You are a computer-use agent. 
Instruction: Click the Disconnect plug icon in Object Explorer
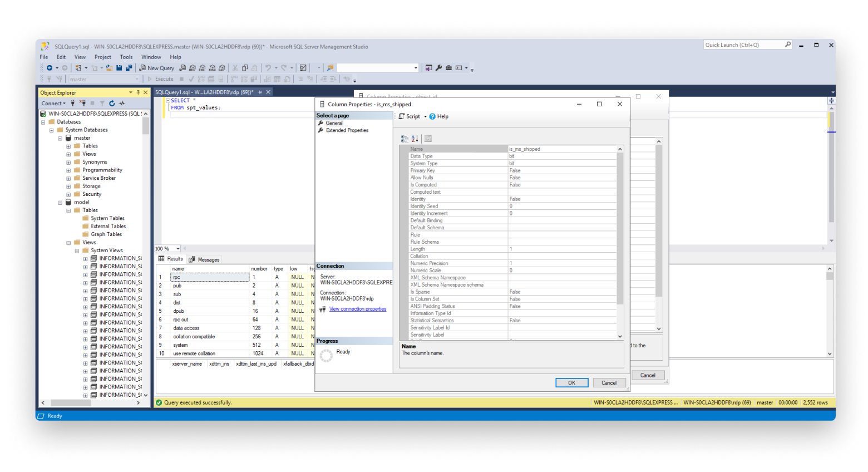pos(82,103)
